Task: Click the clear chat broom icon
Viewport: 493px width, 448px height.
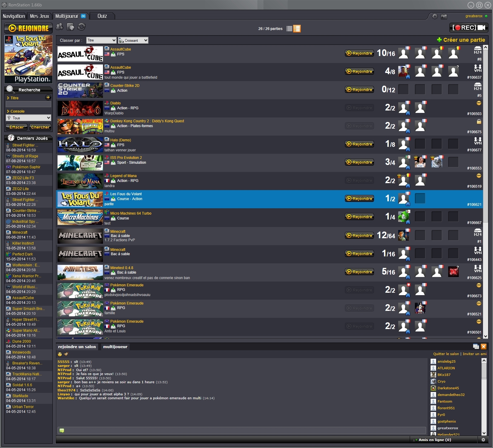Action: pos(66,354)
